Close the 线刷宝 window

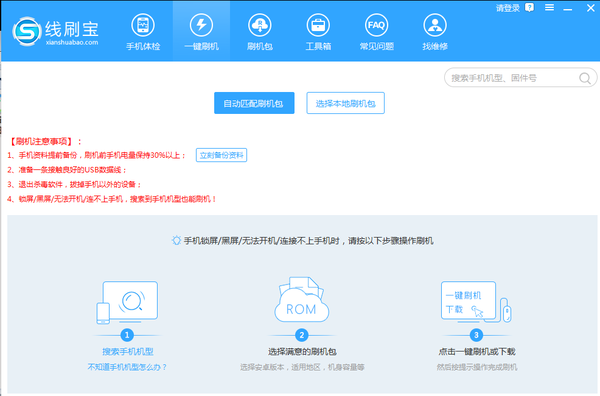pos(591,8)
